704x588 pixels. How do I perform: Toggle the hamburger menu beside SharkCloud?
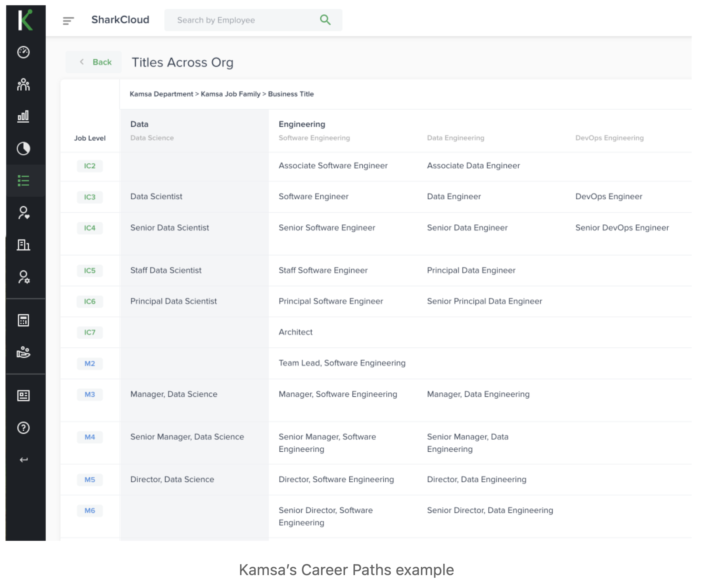(68, 21)
